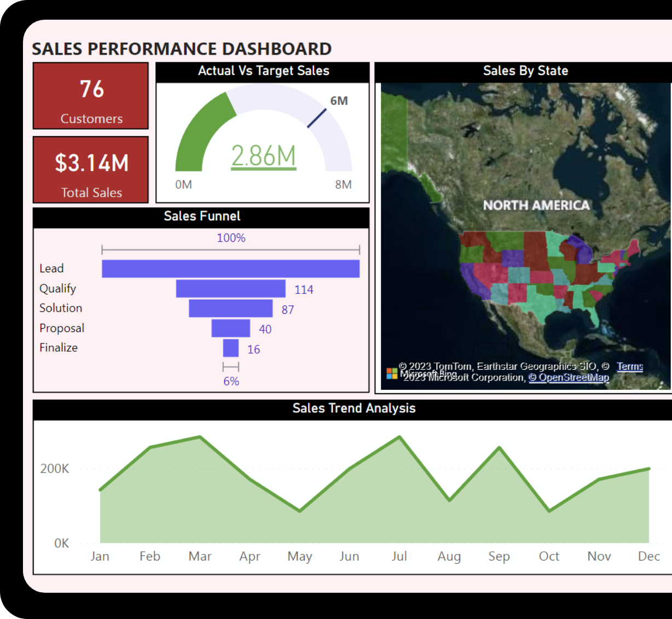
Task: Open the OpenStreetMap attribution link
Action: (x=569, y=377)
